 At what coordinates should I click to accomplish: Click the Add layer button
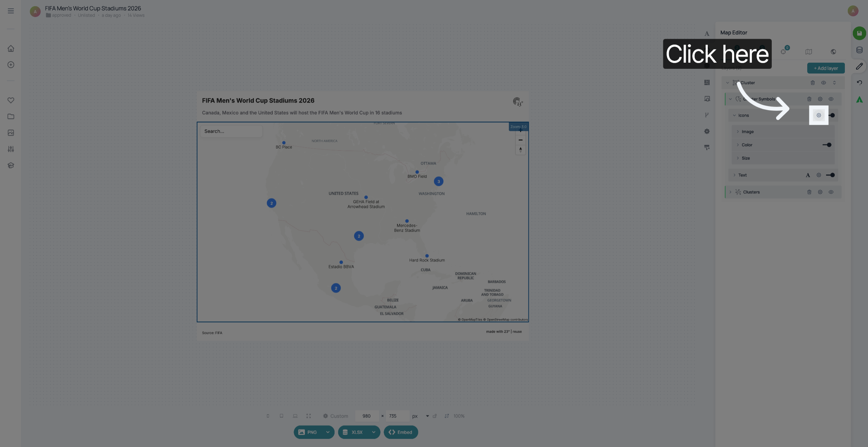click(x=826, y=68)
